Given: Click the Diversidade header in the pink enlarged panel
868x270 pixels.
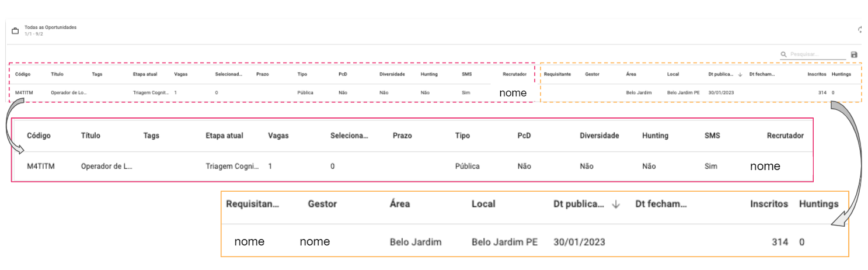Looking at the screenshot, I should 599,136.
